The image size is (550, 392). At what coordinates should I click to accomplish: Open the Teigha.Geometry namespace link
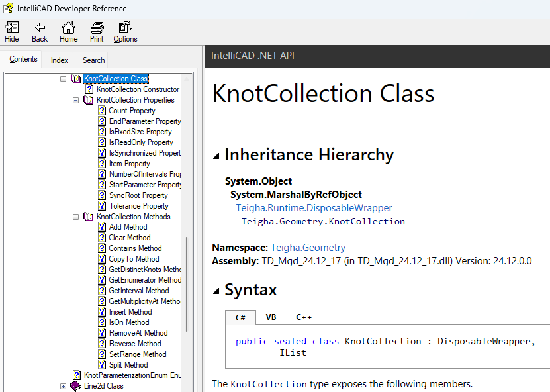308,248
